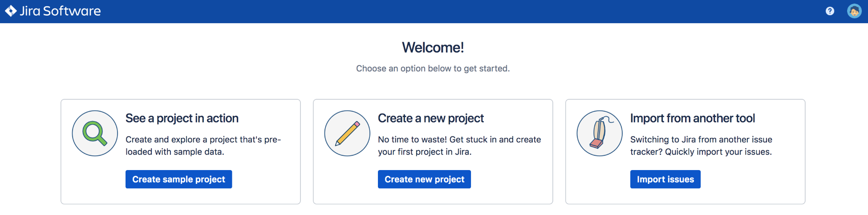Click the Import issues button
The height and width of the screenshot is (215, 868).
665,179
